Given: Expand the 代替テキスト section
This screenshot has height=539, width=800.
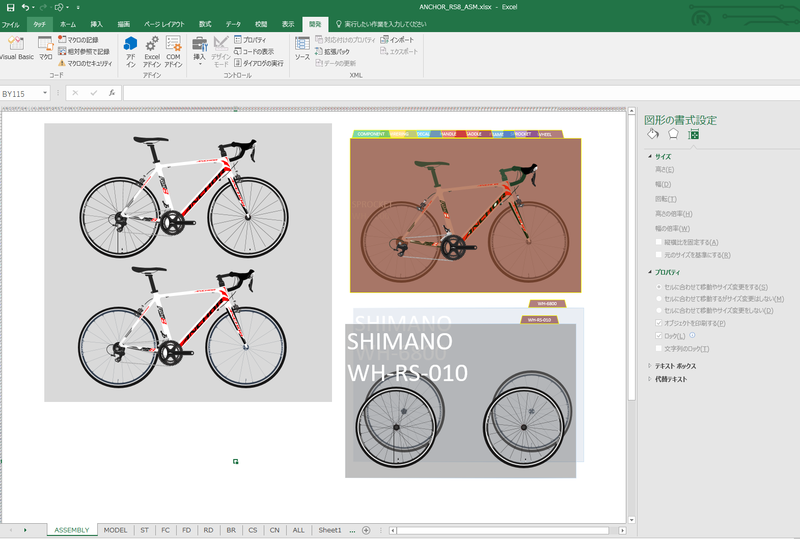Looking at the screenshot, I should pos(650,379).
